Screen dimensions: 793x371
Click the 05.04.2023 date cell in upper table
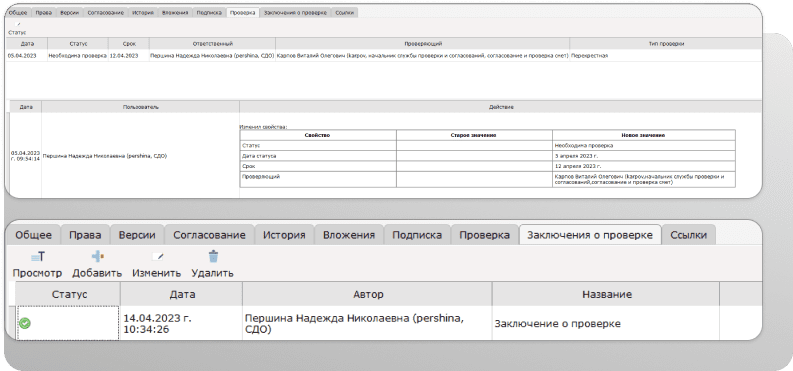[27, 56]
